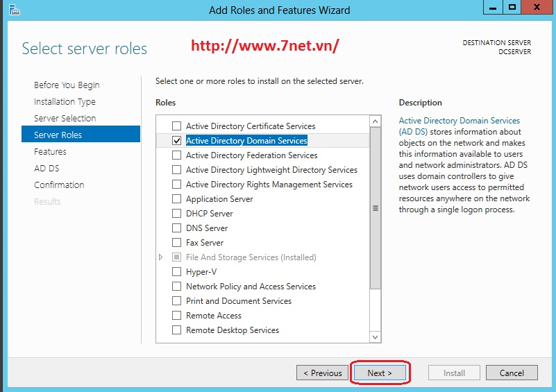Enable Active Directory Federation Services role
Screen dimensions: 556x392
pos(176,155)
